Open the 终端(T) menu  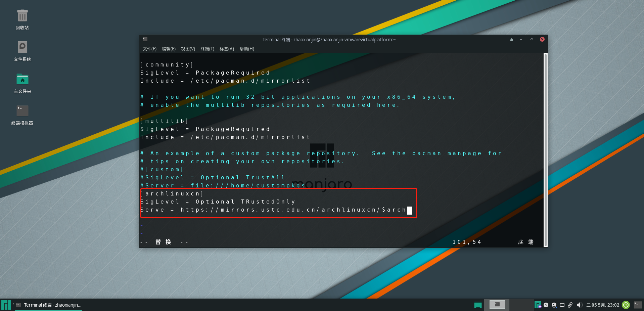point(207,49)
